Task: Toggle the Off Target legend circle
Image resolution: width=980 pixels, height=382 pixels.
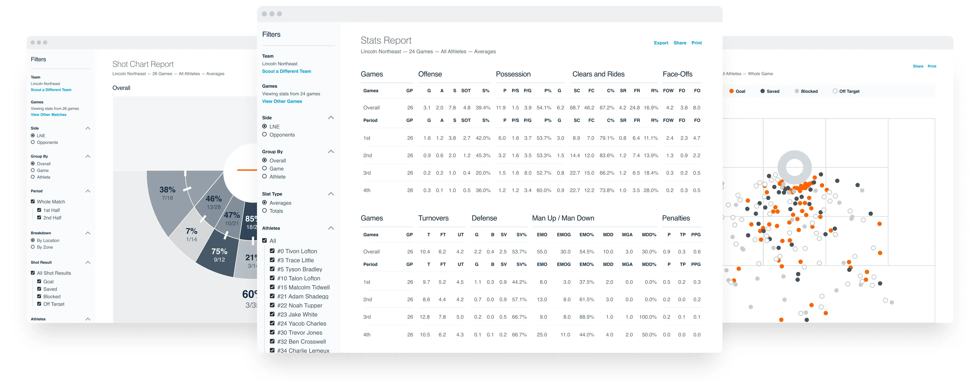Action: [835, 91]
